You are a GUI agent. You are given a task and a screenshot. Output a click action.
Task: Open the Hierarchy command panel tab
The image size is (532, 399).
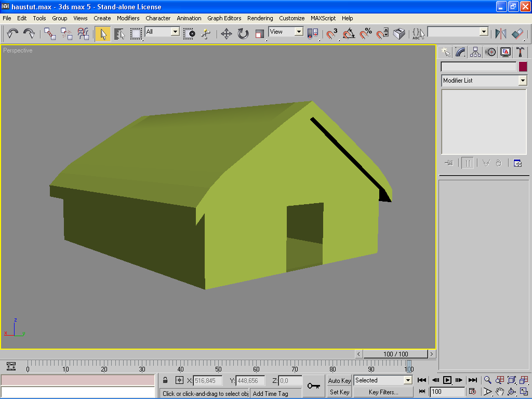coord(475,52)
